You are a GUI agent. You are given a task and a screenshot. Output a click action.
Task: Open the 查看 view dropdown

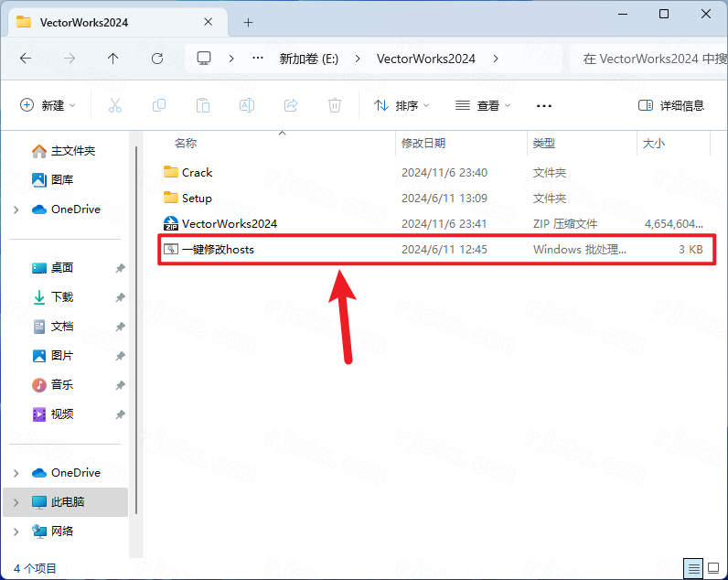483,105
